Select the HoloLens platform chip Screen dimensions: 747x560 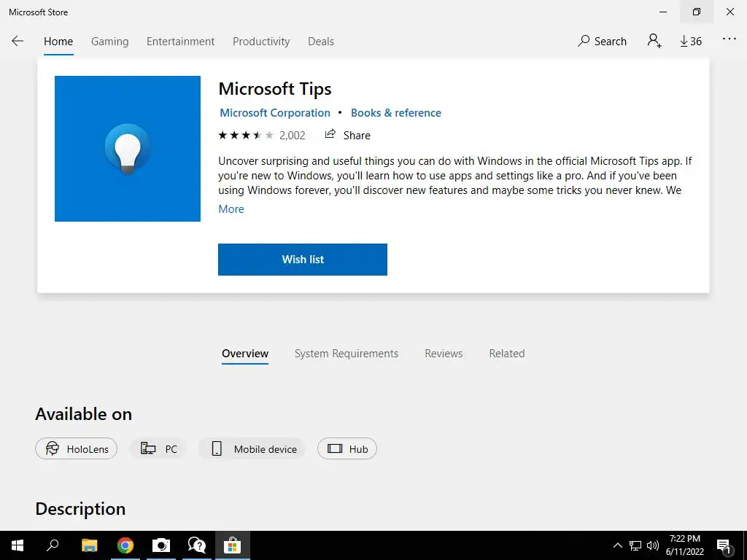point(76,448)
